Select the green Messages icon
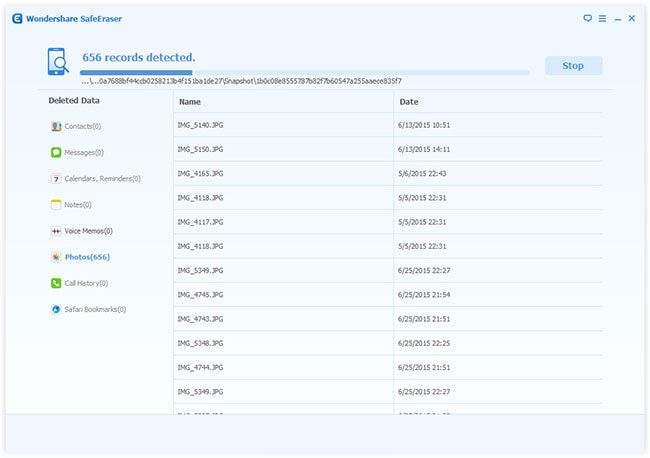Screen dimensions: 650x458 pos(56,153)
